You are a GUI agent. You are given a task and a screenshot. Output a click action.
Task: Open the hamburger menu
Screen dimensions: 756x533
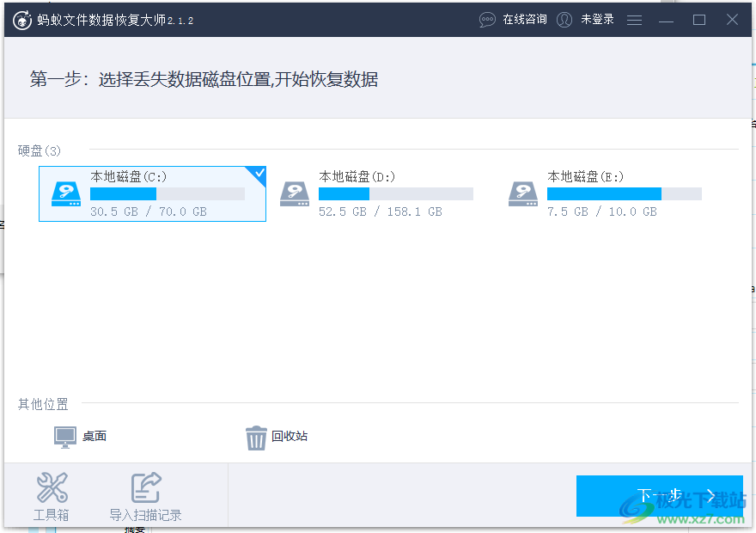click(634, 19)
